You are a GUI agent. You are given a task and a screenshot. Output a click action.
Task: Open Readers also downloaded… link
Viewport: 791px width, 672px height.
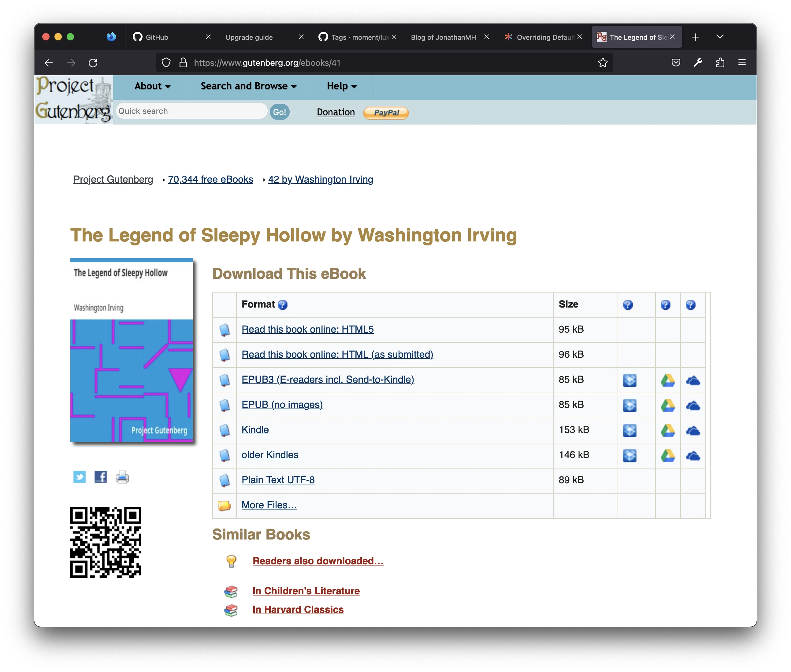(x=318, y=561)
